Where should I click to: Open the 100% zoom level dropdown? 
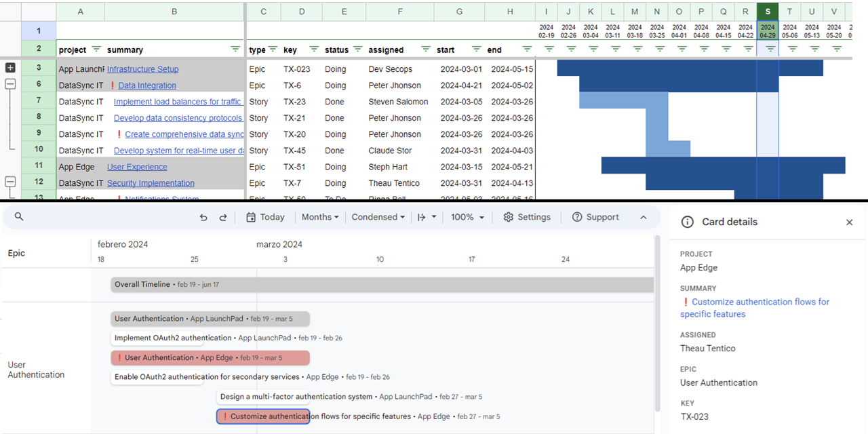coord(467,217)
